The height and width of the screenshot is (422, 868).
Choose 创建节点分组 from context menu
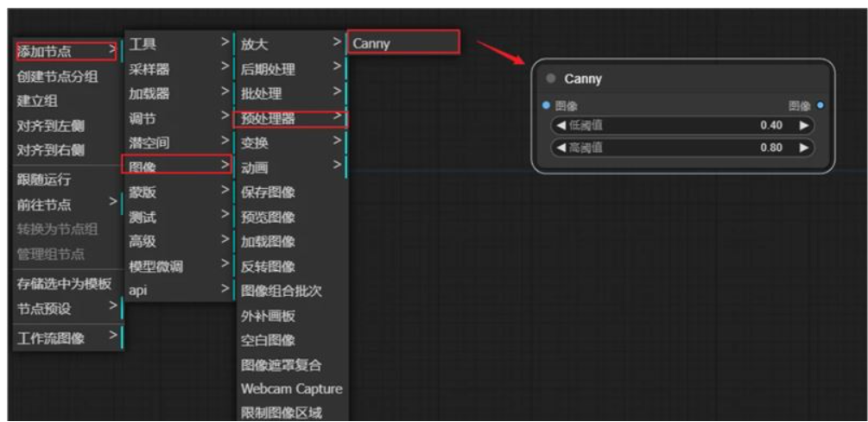click(57, 77)
